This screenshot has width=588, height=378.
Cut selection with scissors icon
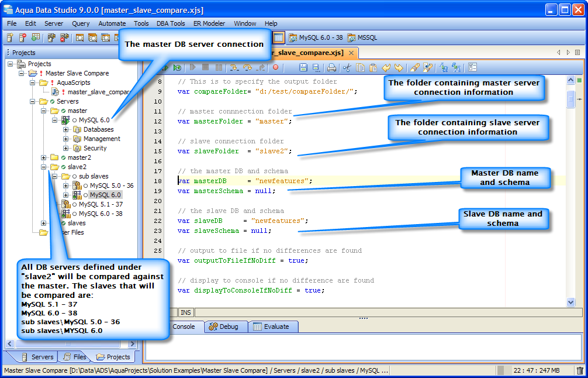pyautogui.click(x=347, y=67)
